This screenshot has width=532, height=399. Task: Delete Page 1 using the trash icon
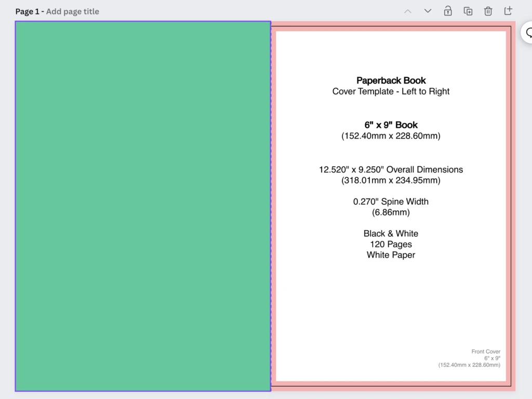pyautogui.click(x=488, y=11)
